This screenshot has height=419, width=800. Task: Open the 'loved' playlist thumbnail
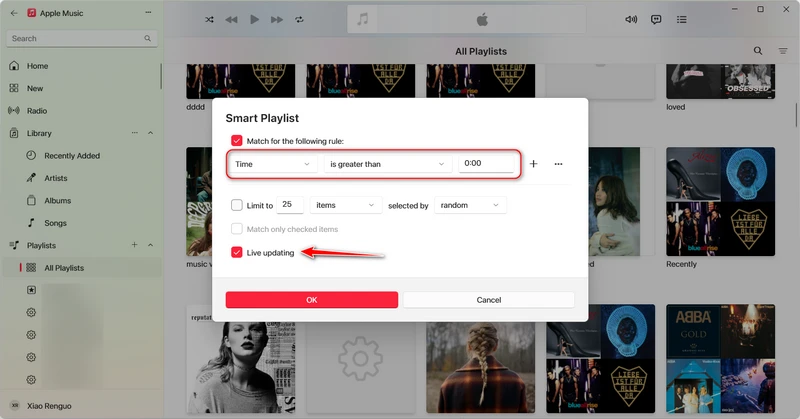point(720,81)
